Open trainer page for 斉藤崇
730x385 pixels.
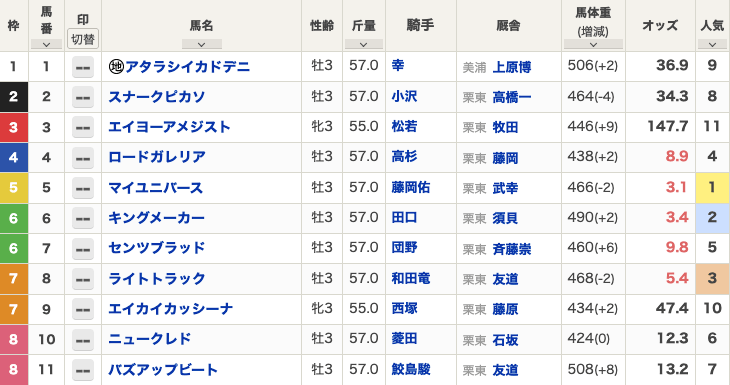(512, 249)
